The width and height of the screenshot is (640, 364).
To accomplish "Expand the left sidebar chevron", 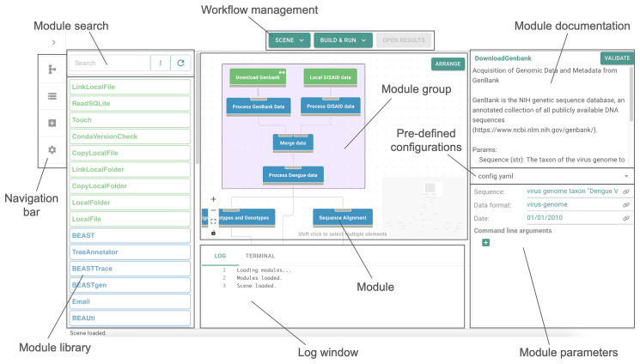I will coord(53,42).
